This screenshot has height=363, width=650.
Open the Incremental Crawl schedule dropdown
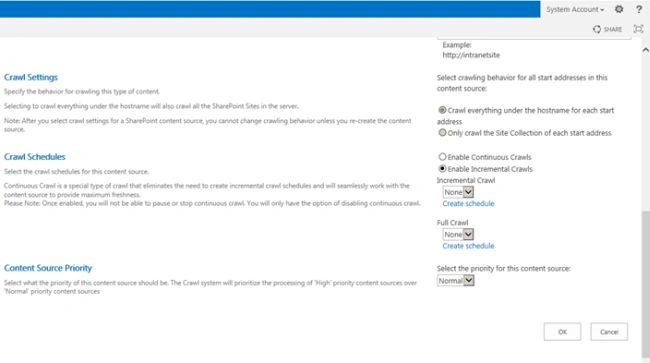pyautogui.click(x=458, y=192)
